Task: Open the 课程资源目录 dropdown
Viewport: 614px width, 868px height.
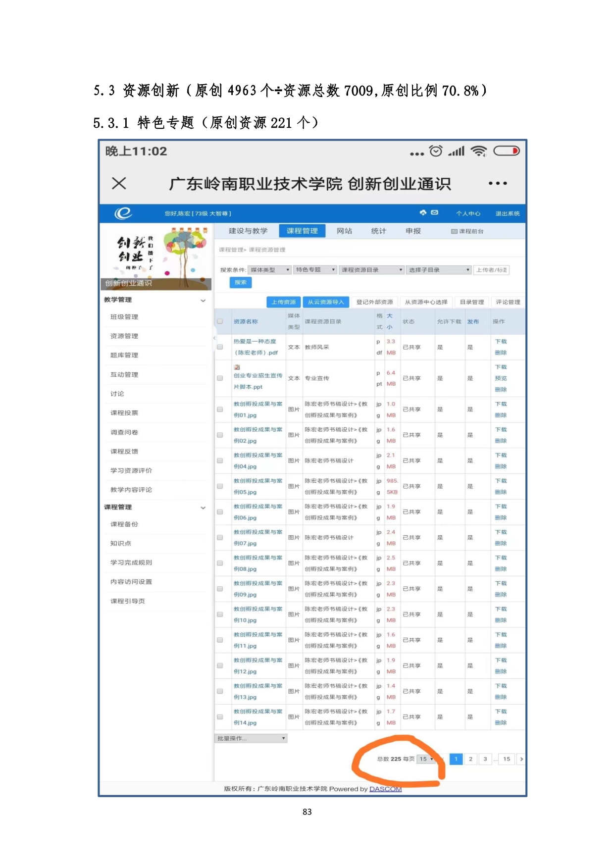Action: pyautogui.click(x=372, y=270)
